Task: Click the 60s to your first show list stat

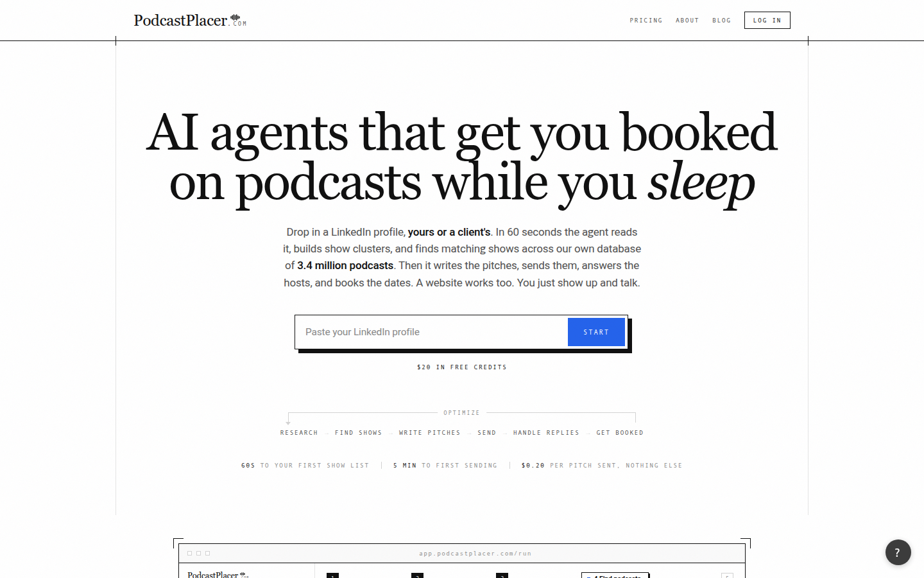Action: click(x=305, y=466)
